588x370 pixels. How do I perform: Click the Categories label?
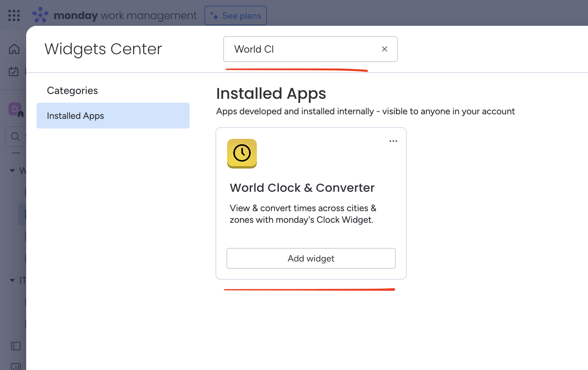coord(72,90)
